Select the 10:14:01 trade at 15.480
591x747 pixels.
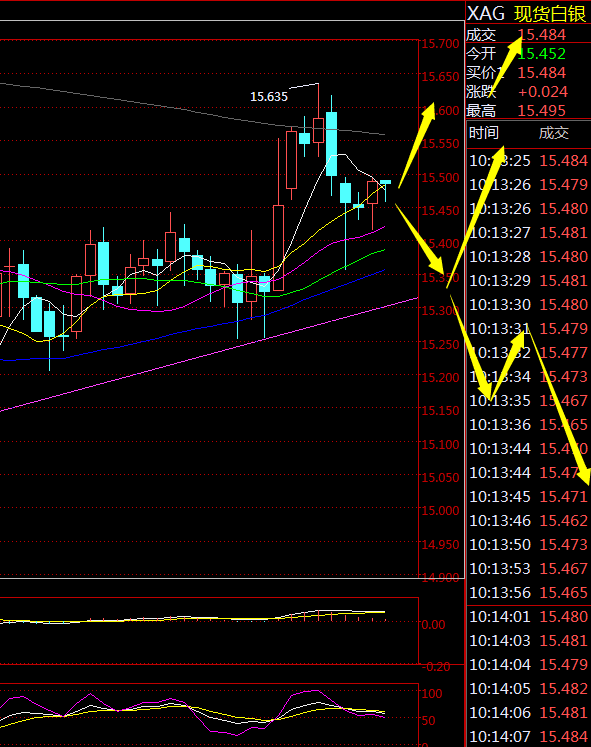pos(529,616)
